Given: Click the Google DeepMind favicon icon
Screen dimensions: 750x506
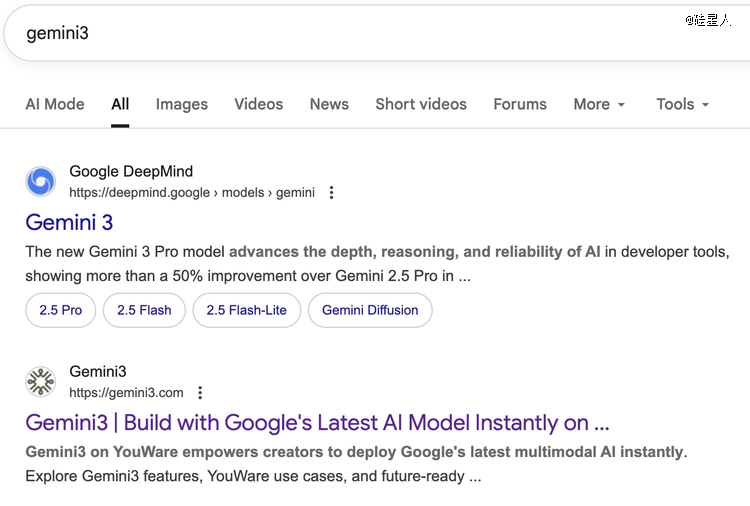Looking at the screenshot, I should click(41, 181).
